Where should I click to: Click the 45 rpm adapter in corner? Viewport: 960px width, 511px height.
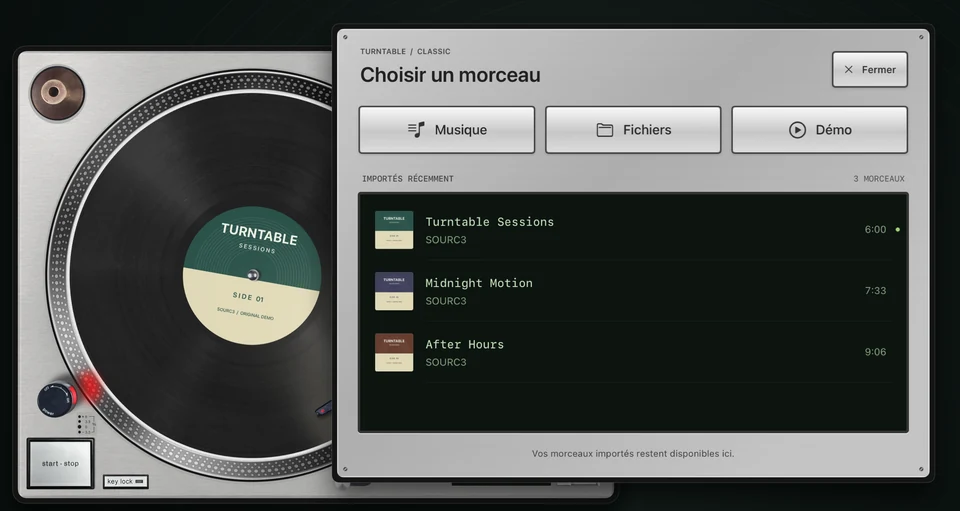(58, 93)
